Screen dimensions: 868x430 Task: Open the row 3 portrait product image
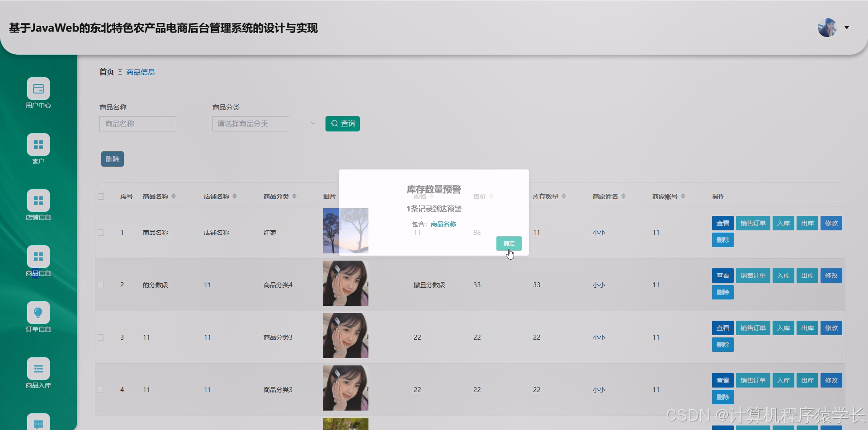click(x=346, y=336)
